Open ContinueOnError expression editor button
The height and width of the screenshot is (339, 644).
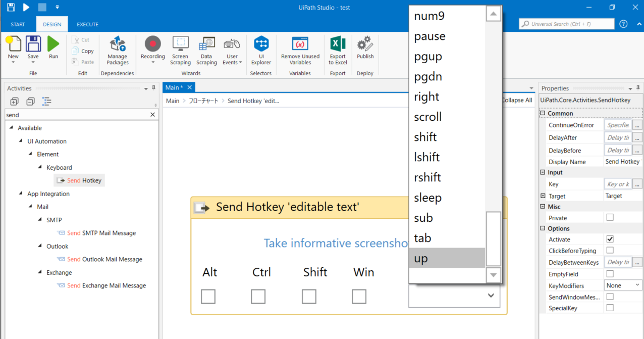coord(637,125)
